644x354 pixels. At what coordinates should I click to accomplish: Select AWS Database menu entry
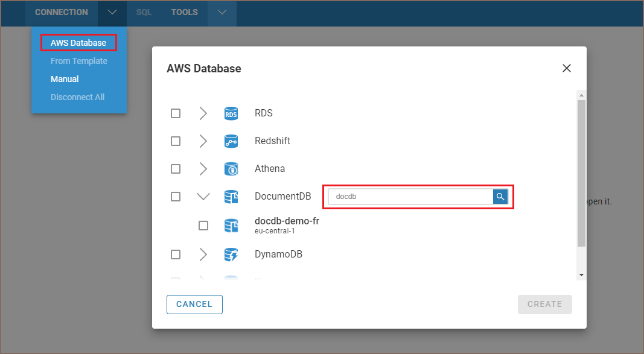(78, 43)
